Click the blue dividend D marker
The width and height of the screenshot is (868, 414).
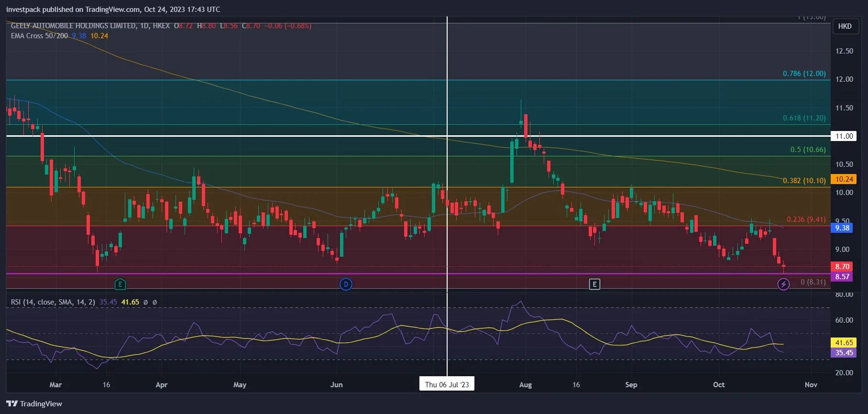coord(346,284)
